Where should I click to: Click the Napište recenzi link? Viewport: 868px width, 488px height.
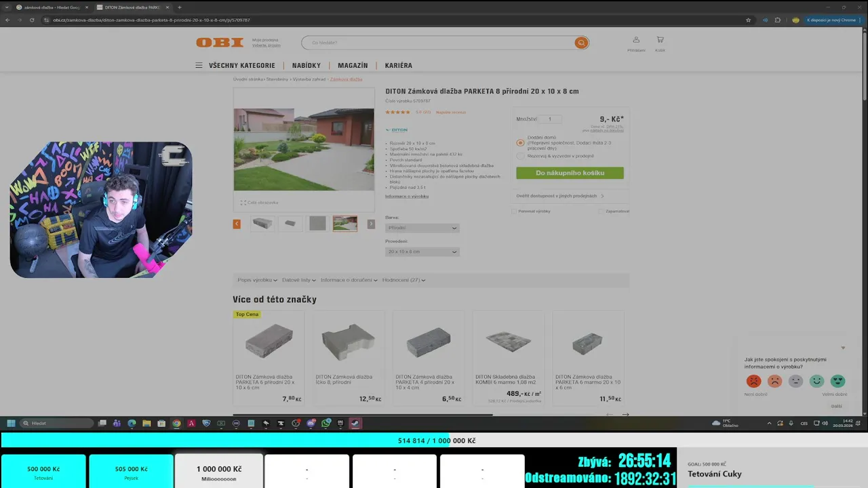click(x=451, y=113)
